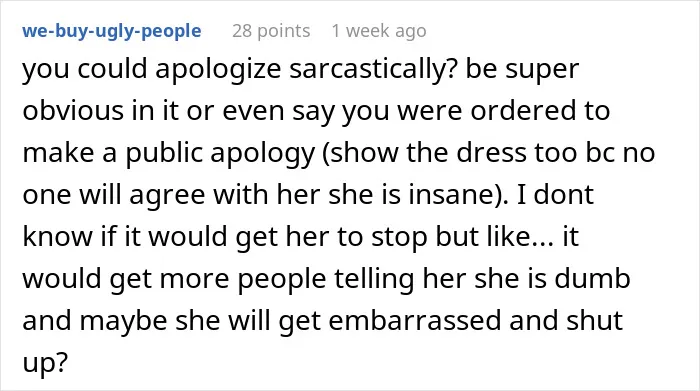Image resolution: width=700 pixels, height=391 pixels.
Task: Select the word obvious in the comment
Action: [x=73, y=110]
